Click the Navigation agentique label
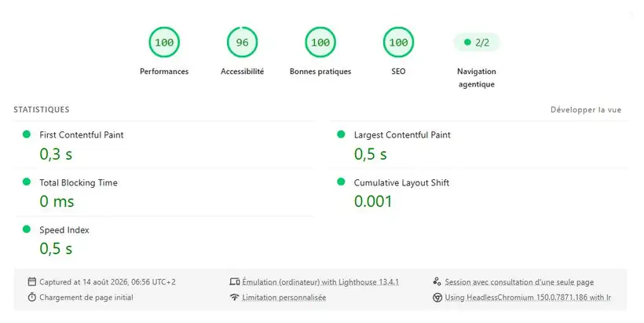Image resolution: width=644 pixels, height=323 pixels. (x=477, y=78)
